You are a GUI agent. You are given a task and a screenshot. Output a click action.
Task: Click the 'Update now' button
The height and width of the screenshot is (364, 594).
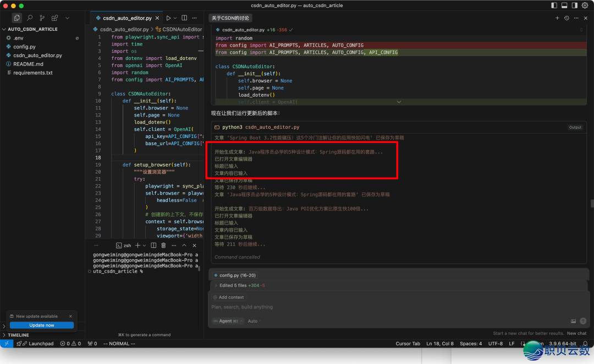tap(42, 325)
